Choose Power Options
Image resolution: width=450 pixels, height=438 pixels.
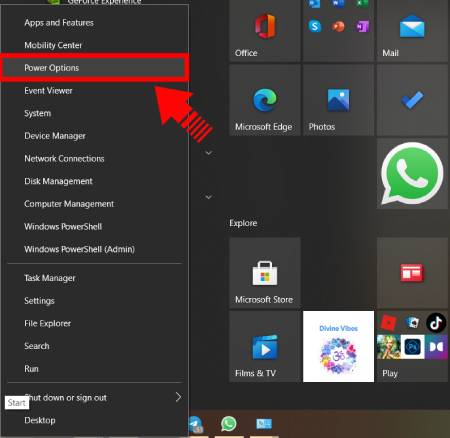click(95, 68)
